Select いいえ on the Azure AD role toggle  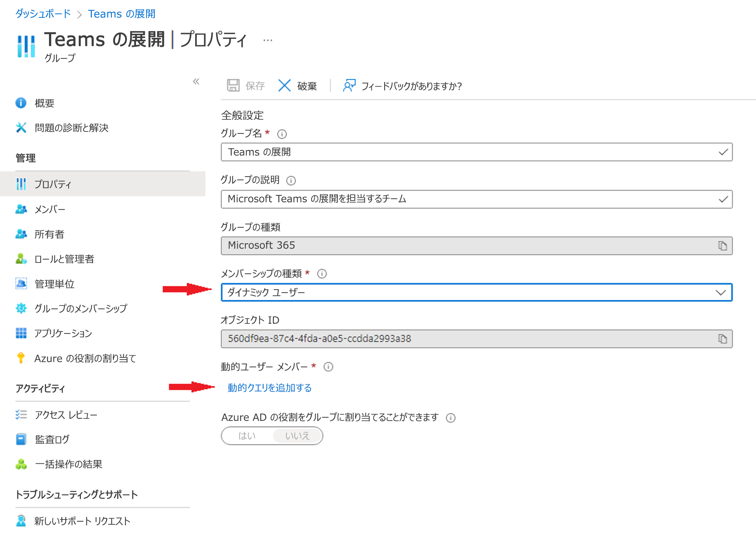pyautogui.click(x=297, y=435)
